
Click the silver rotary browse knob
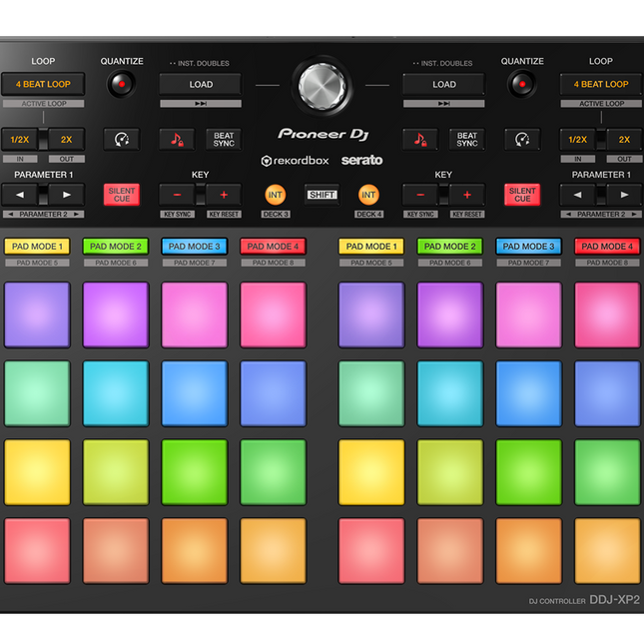click(x=322, y=87)
